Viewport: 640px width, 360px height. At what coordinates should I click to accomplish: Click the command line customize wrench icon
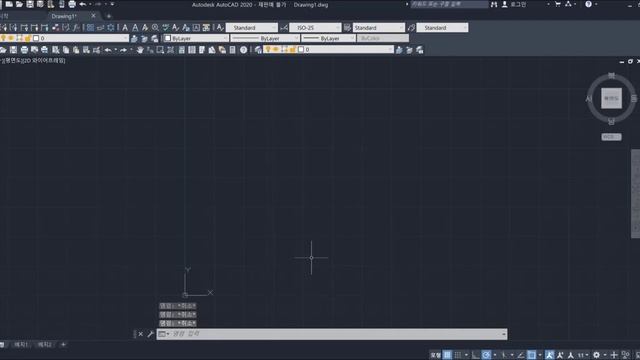coord(150,334)
